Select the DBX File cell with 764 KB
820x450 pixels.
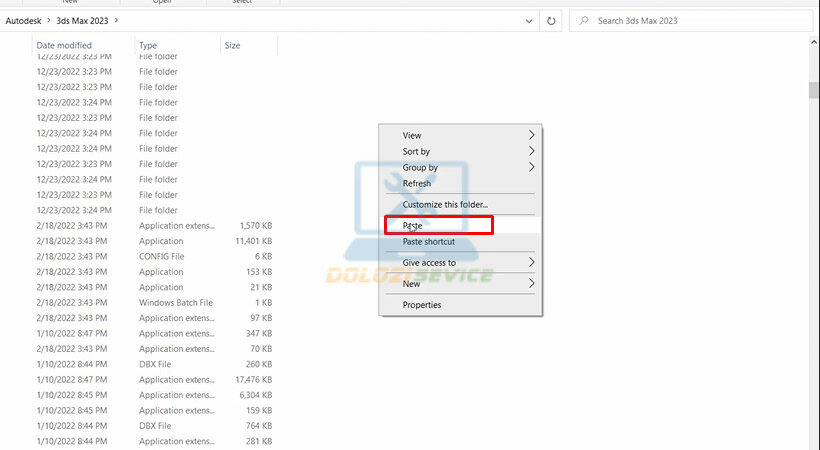(x=155, y=426)
